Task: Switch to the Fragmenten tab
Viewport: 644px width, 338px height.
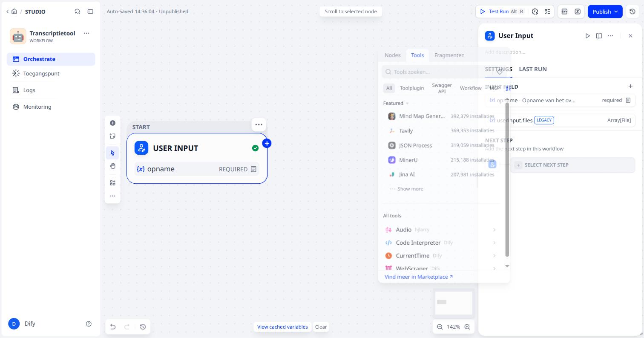Action: pyautogui.click(x=449, y=55)
